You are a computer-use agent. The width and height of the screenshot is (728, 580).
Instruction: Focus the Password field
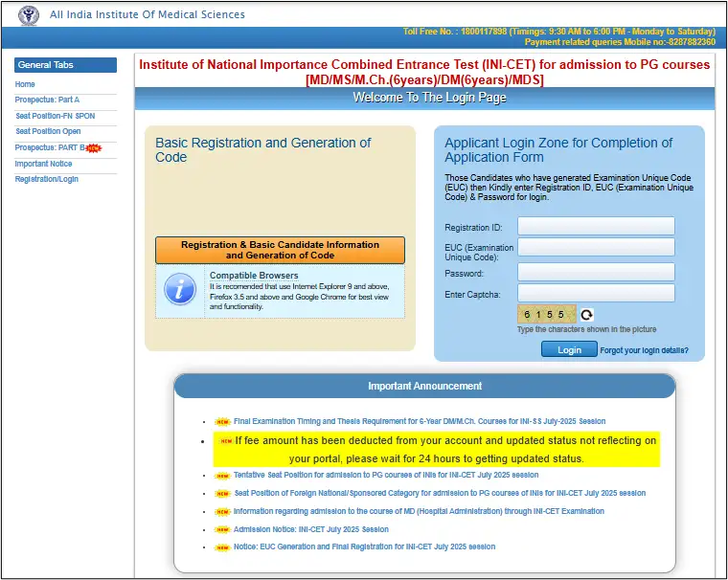tap(596, 272)
